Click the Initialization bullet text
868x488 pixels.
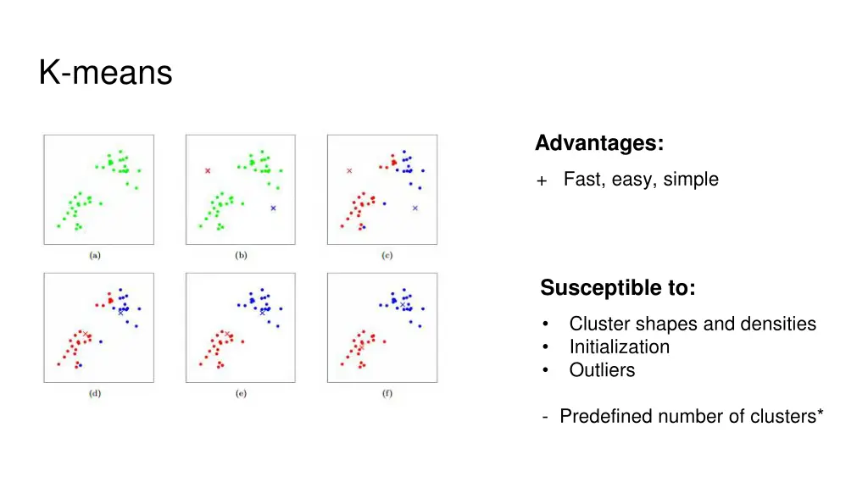point(620,347)
